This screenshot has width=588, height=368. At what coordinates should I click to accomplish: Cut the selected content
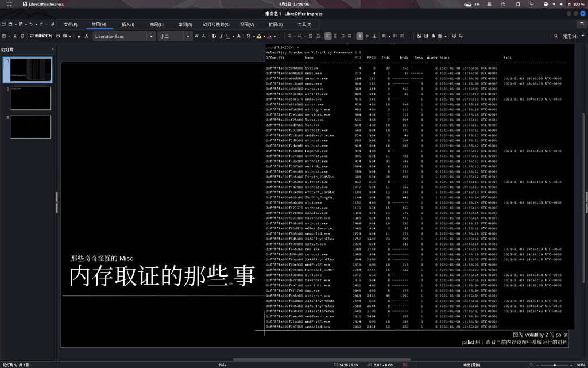[x=15, y=36]
